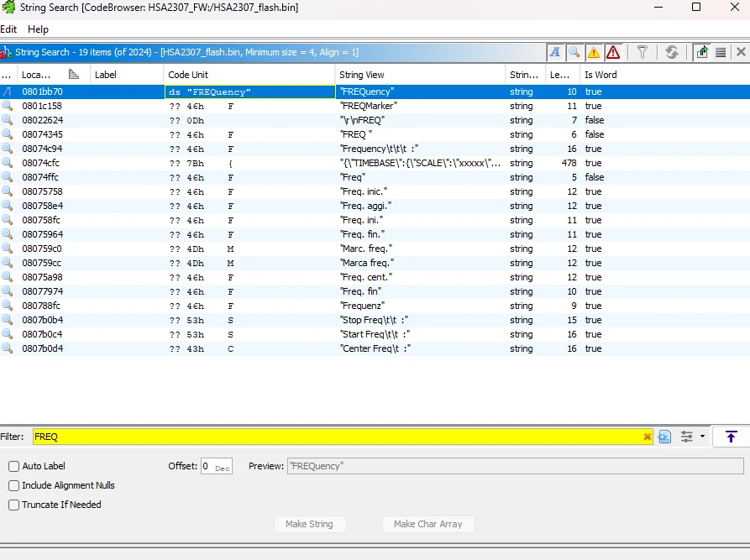This screenshot has width=750, height=560.
Task: Click the Make Char Array button
Action: (428, 524)
